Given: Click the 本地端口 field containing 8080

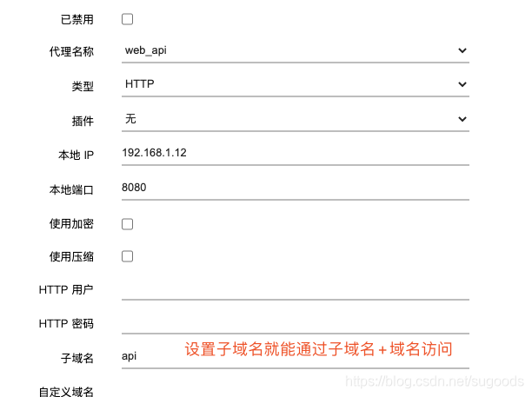Looking at the screenshot, I should click(296, 187).
